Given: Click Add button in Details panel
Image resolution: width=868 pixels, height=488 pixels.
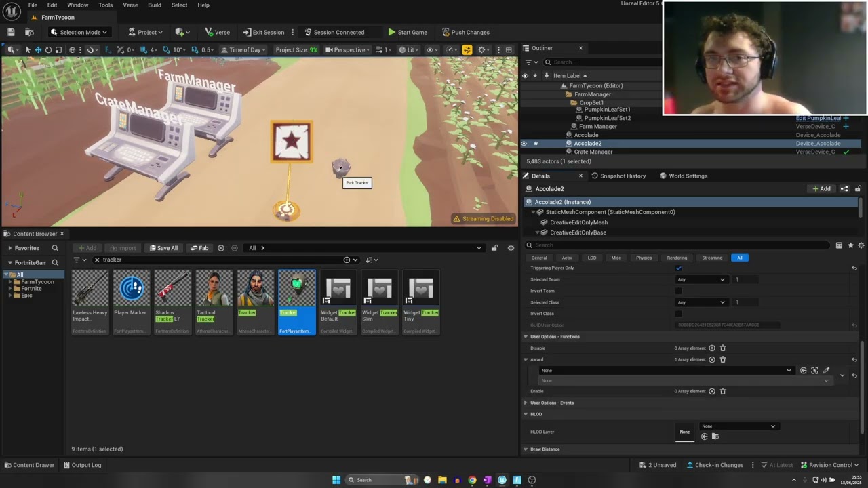Looking at the screenshot, I should (821, 189).
